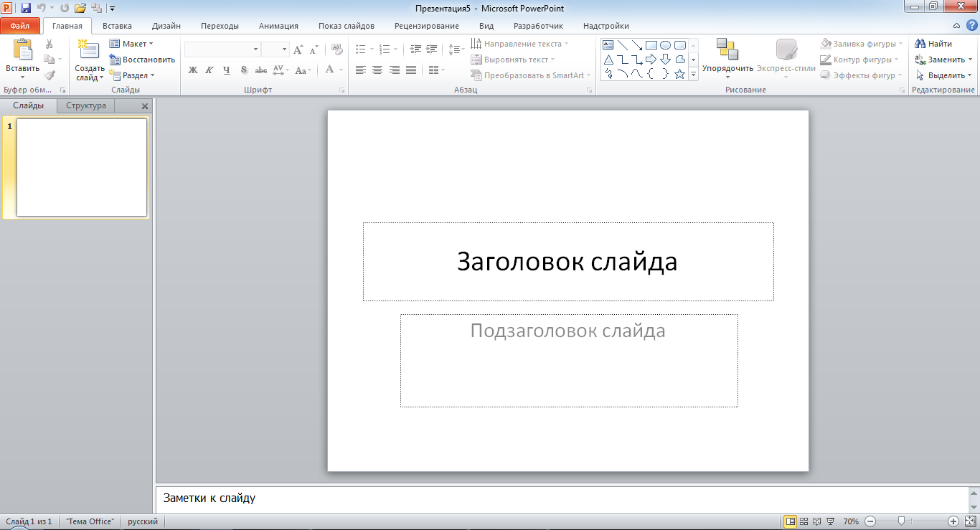Minimize the ribbon with the caret icon
Screen dimensions: 980x530
tap(955, 25)
